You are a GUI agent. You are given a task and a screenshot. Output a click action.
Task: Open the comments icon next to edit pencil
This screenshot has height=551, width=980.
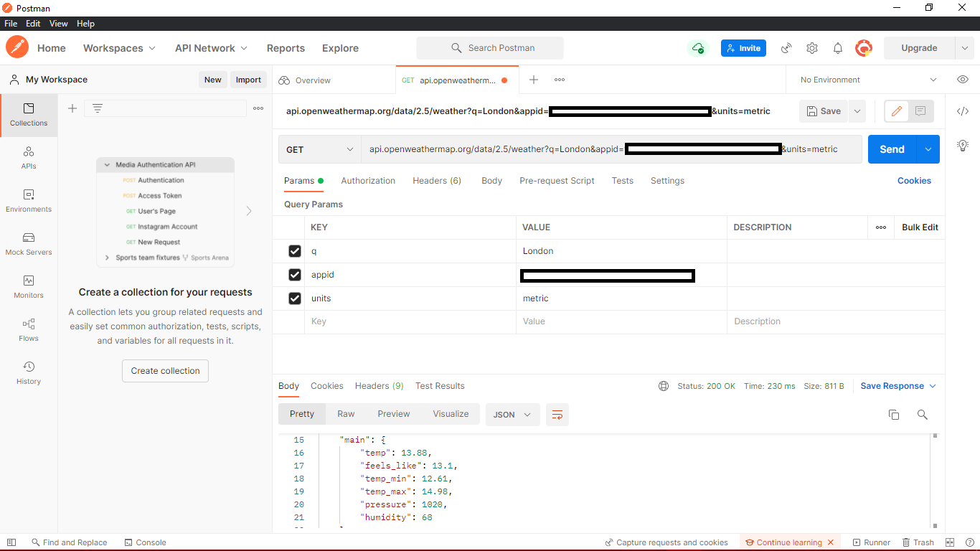pos(920,111)
